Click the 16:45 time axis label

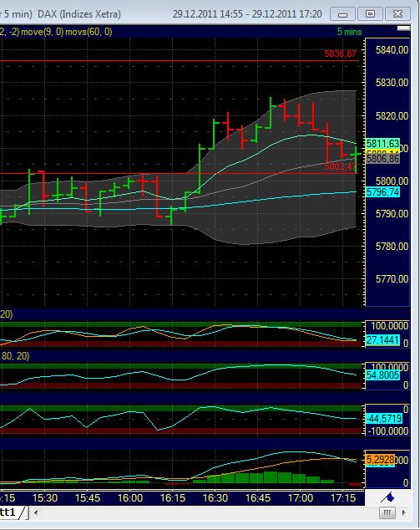258,498
